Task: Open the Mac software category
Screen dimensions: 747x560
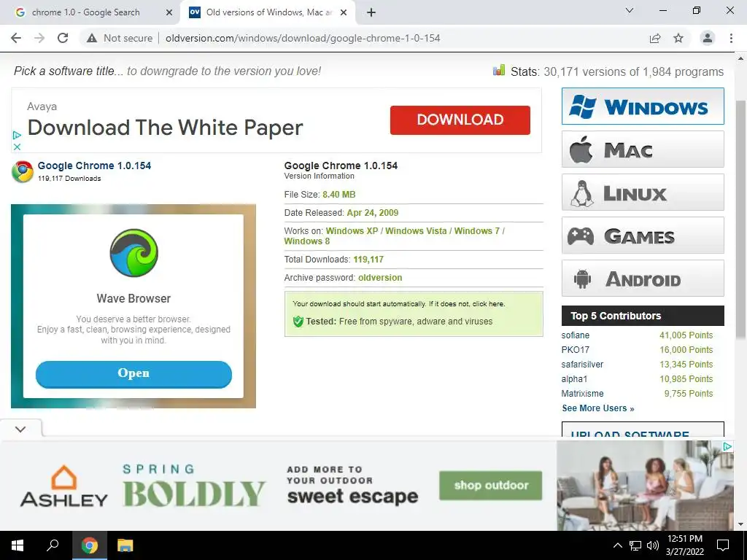Action: pos(643,149)
